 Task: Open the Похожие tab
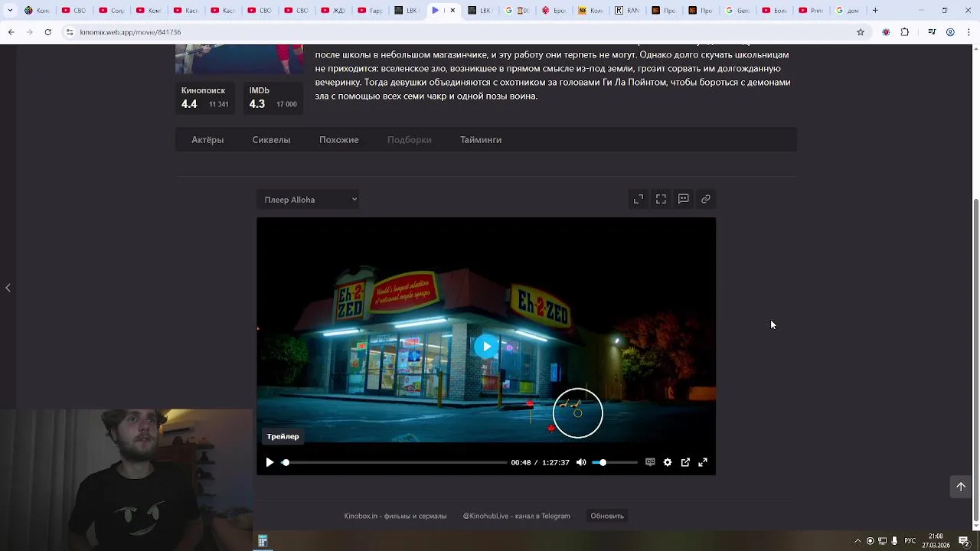pos(339,139)
